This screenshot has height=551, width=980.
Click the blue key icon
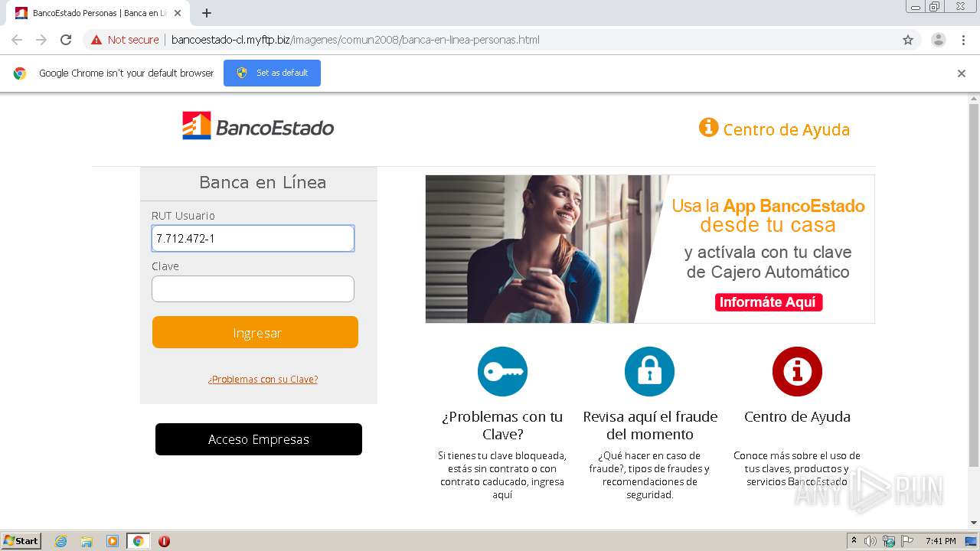[x=502, y=371]
